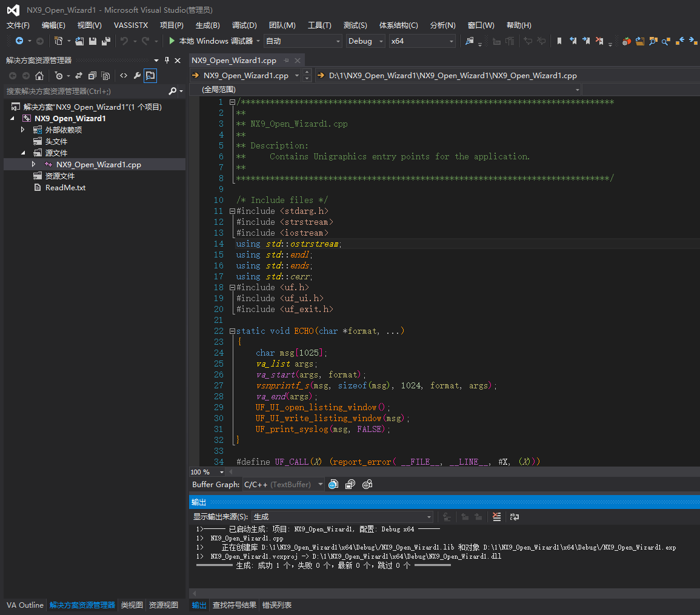Go to previous bookmark icon
This screenshot has height=615, width=700.
pos(573,41)
